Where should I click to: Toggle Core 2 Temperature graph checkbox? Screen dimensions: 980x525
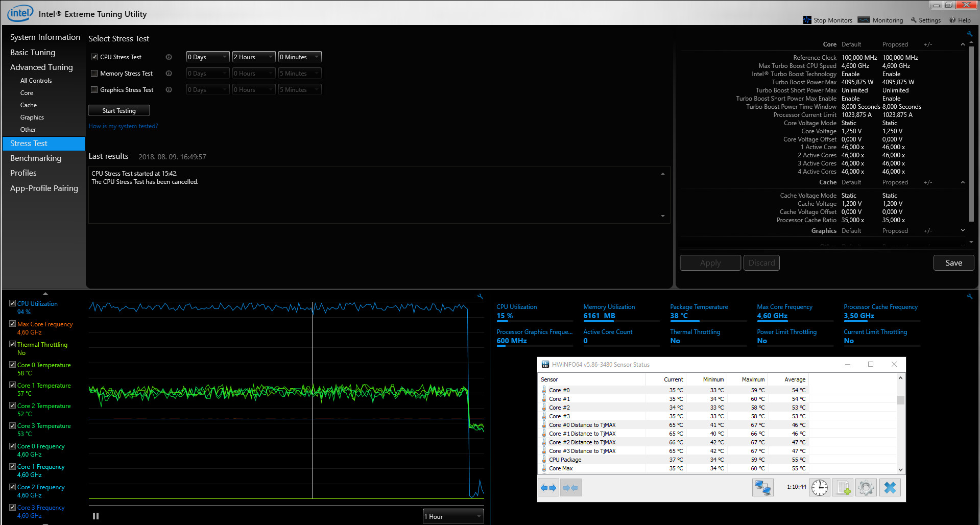tap(12, 405)
